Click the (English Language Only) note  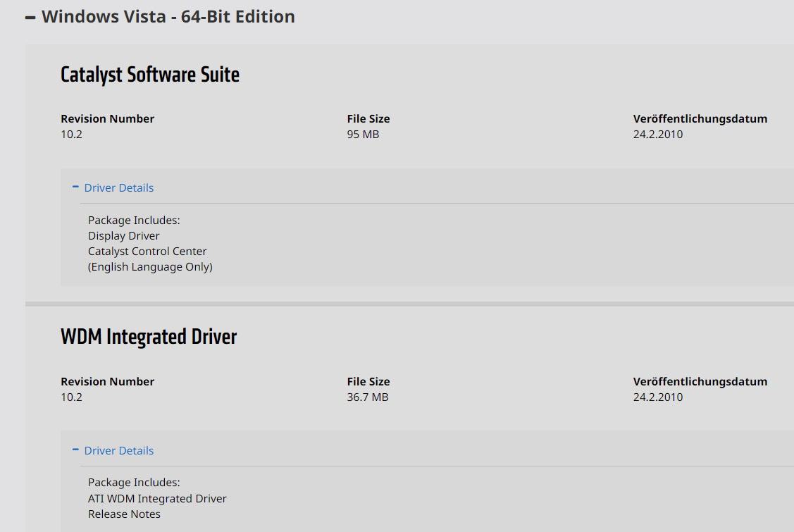150,267
